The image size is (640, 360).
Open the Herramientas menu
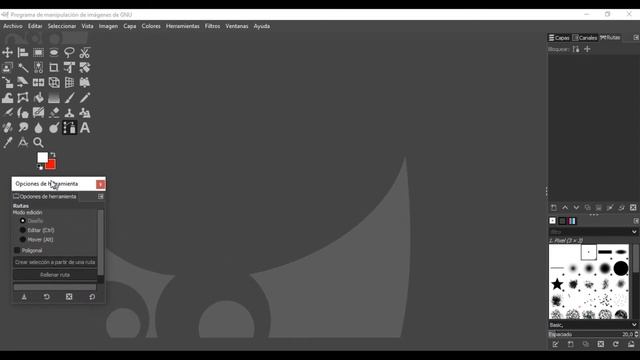point(182,26)
